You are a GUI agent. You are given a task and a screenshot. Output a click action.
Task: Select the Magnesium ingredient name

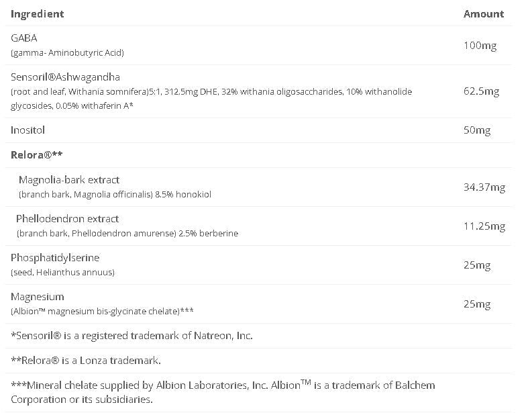pyautogui.click(x=38, y=297)
